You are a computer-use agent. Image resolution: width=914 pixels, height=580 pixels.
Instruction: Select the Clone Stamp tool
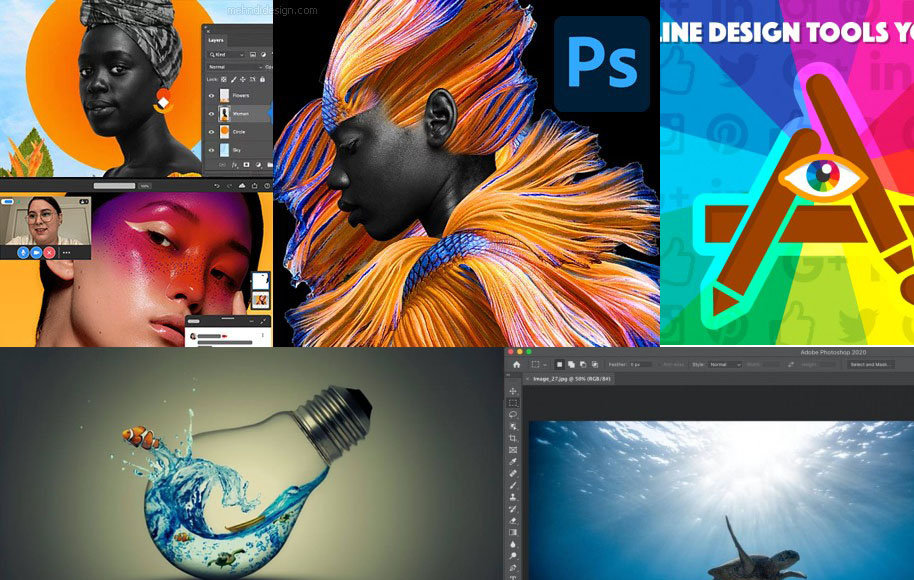pyautogui.click(x=513, y=497)
